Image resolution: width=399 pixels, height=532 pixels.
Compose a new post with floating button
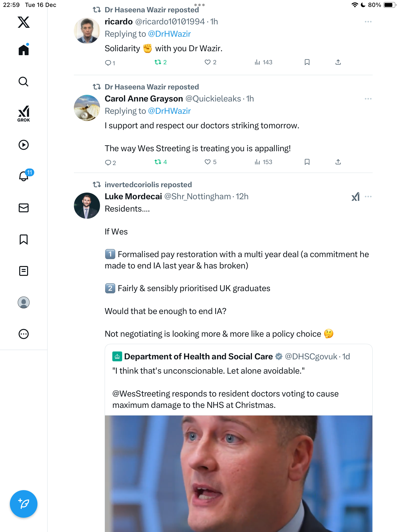(x=24, y=504)
